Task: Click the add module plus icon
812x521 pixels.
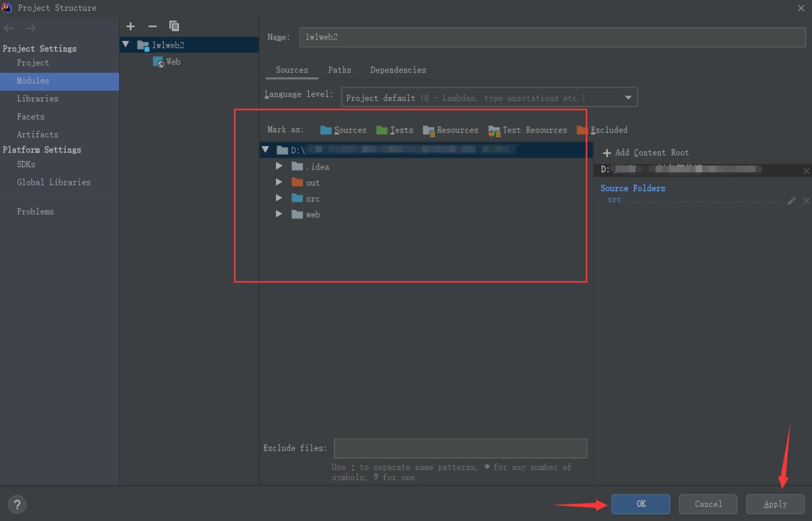Action: (130, 26)
